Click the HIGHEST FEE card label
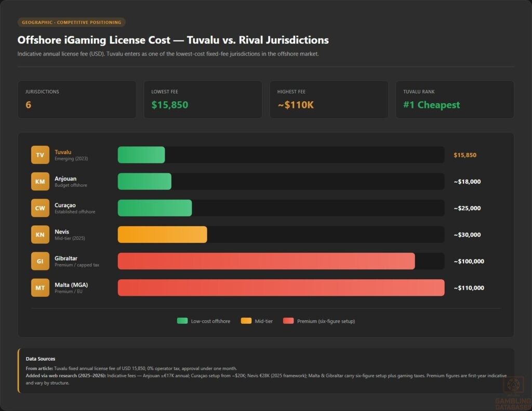The height and width of the screenshot is (411, 532). (x=291, y=91)
